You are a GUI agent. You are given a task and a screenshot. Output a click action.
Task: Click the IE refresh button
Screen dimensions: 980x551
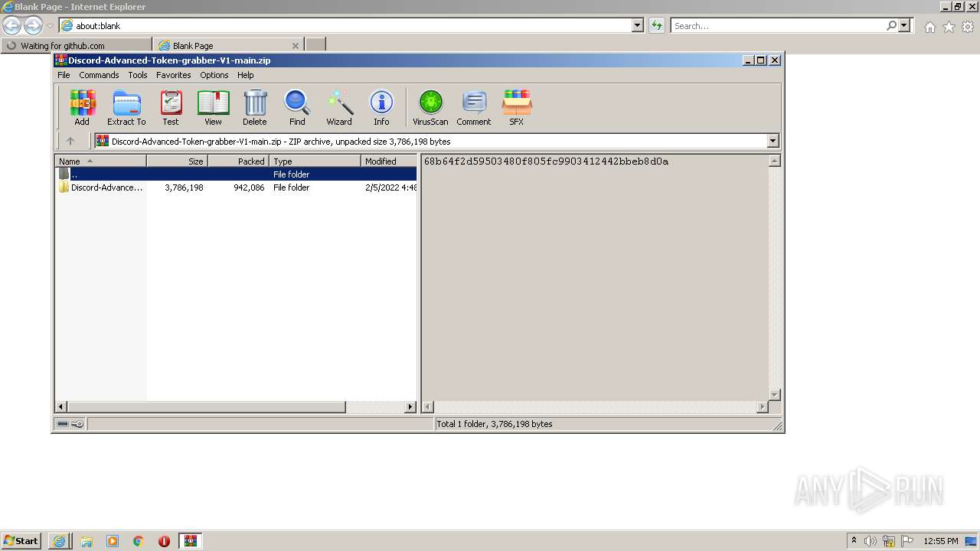click(x=657, y=25)
